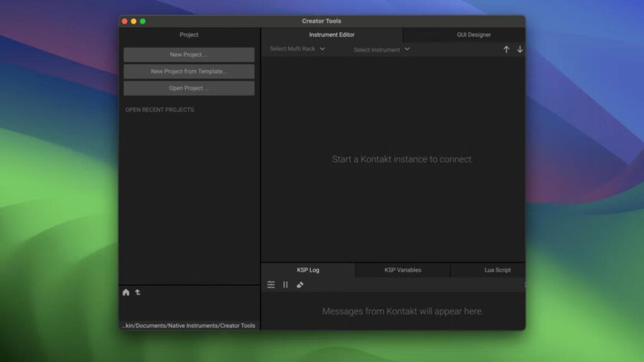
Task: Switch to the Lua Script tab
Action: coord(497,270)
